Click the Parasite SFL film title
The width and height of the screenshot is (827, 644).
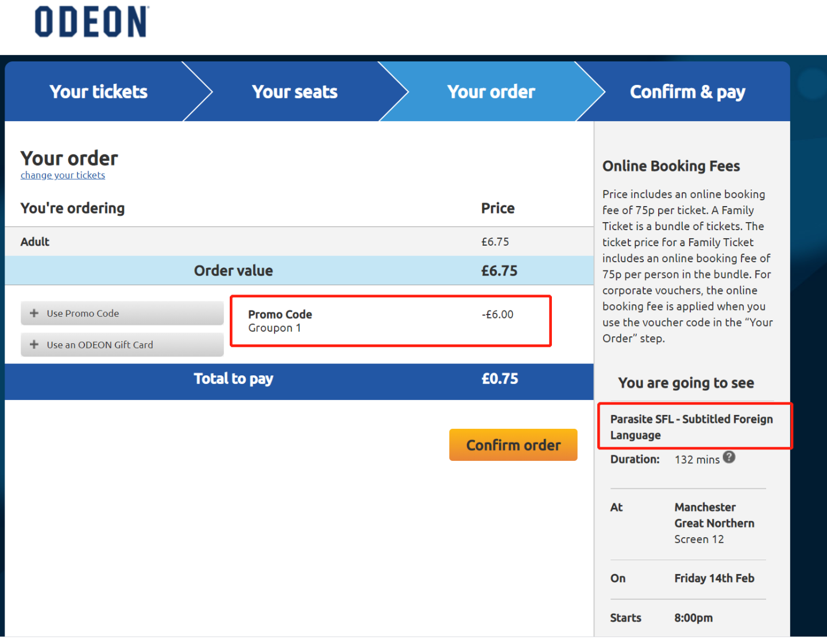tap(691, 426)
